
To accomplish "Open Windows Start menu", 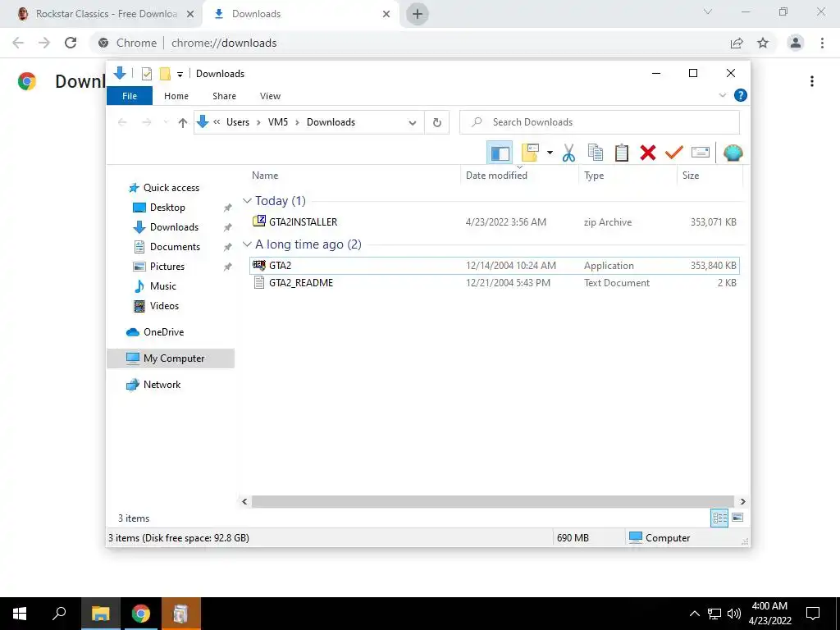I will [20, 614].
